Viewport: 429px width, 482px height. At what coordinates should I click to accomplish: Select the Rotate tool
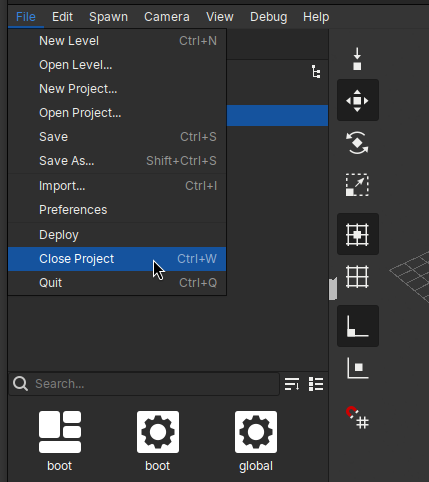coord(357,143)
